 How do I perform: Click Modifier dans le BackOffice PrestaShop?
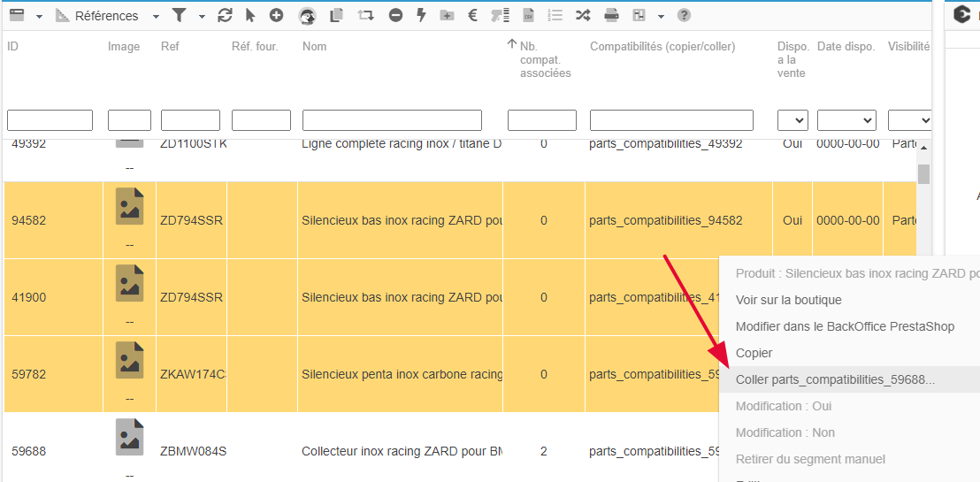845,326
